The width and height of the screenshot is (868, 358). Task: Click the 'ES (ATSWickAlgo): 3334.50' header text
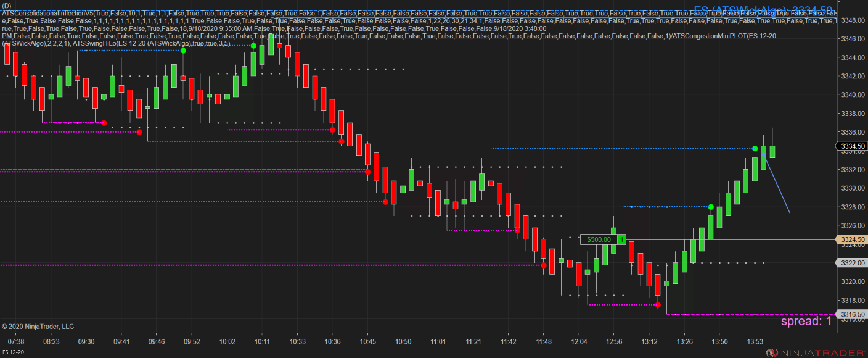click(x=764, y=10)
